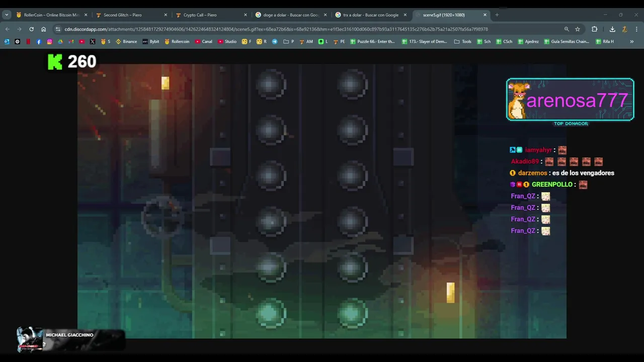The height and width of the screenshot is (362, 644).
Task: Expand the P bookmarks folder
Action: point(289,41)
